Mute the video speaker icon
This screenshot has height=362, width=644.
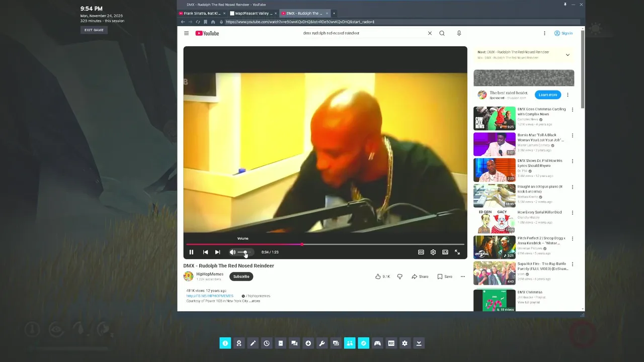pos(232,252)
